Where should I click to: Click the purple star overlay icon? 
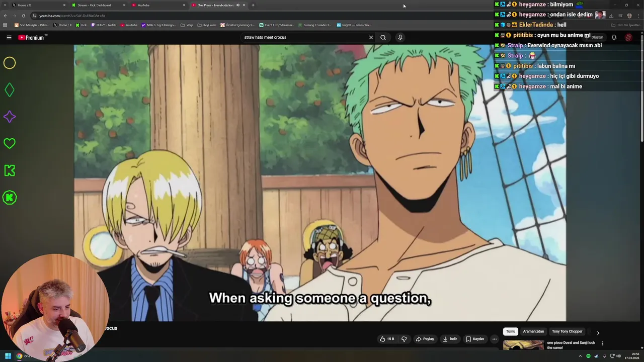[x=10, y=117]
